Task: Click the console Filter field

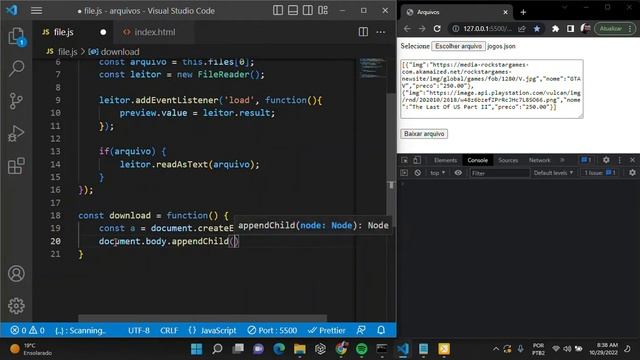Action: [x=499, y=173]
